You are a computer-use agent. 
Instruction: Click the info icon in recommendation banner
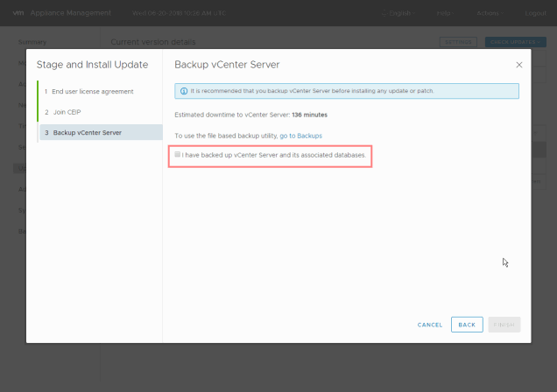[x=184, y=91]
